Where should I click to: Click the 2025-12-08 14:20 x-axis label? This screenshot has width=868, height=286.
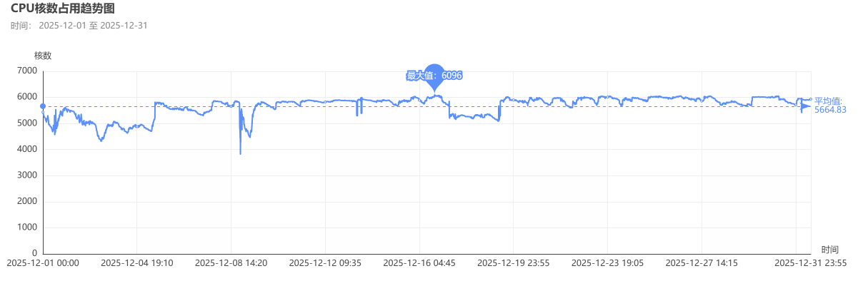coord(231,263)
